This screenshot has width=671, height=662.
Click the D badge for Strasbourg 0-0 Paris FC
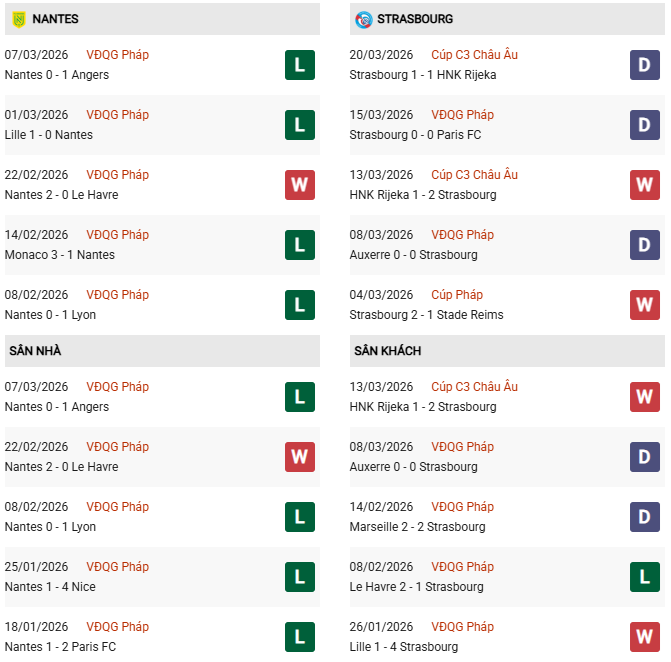pyautogui.click(x=645, y=125)
